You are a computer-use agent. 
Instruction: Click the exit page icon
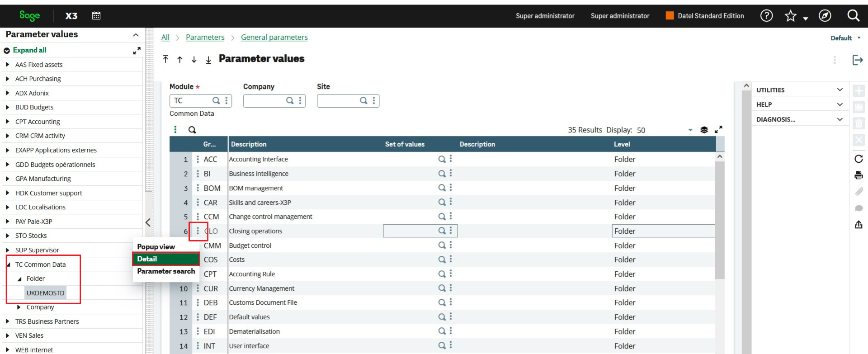click(x=858, y=60)
